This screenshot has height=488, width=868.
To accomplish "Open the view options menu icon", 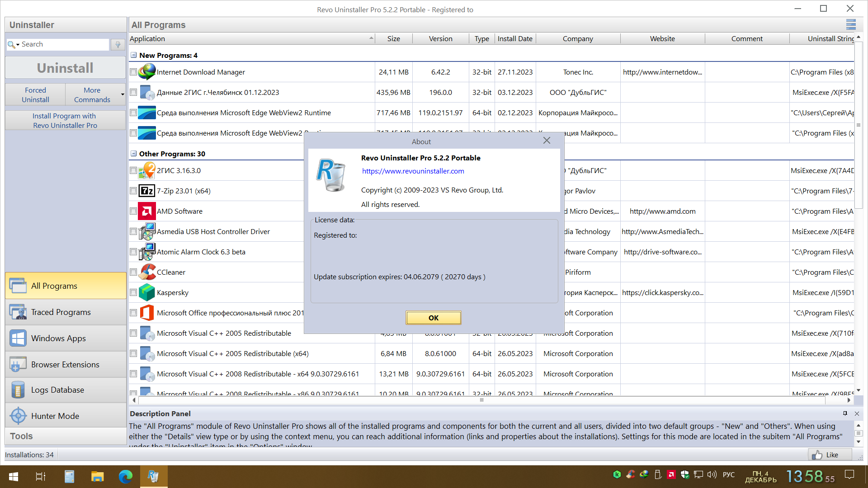I will 851,25.
